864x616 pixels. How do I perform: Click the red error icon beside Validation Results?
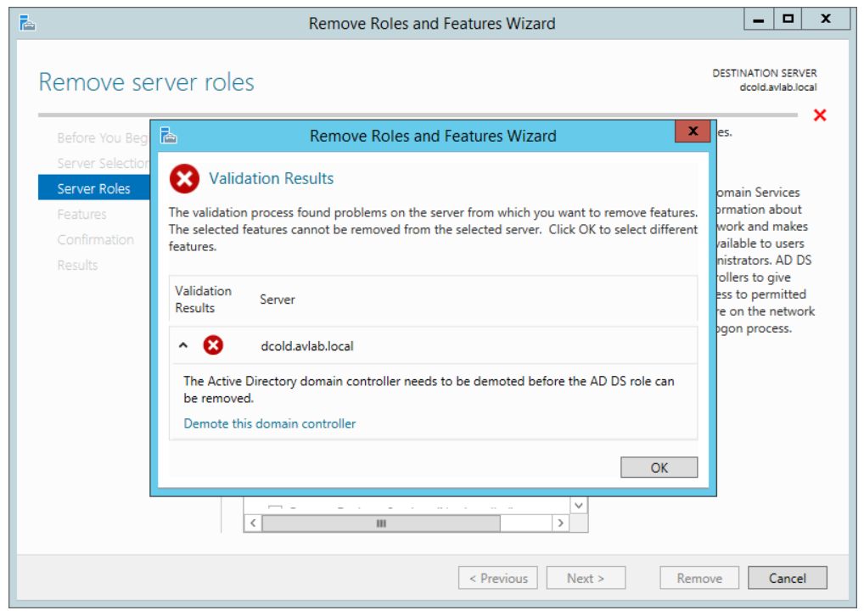point(184,178)
